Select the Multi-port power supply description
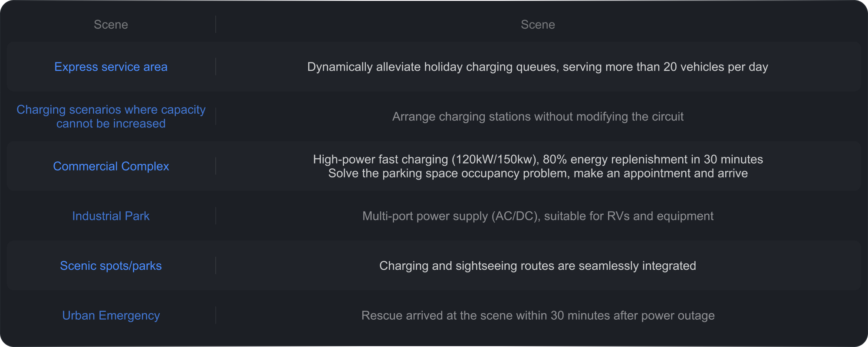Viewport: 868px width, 347px height. coord(538,216)
